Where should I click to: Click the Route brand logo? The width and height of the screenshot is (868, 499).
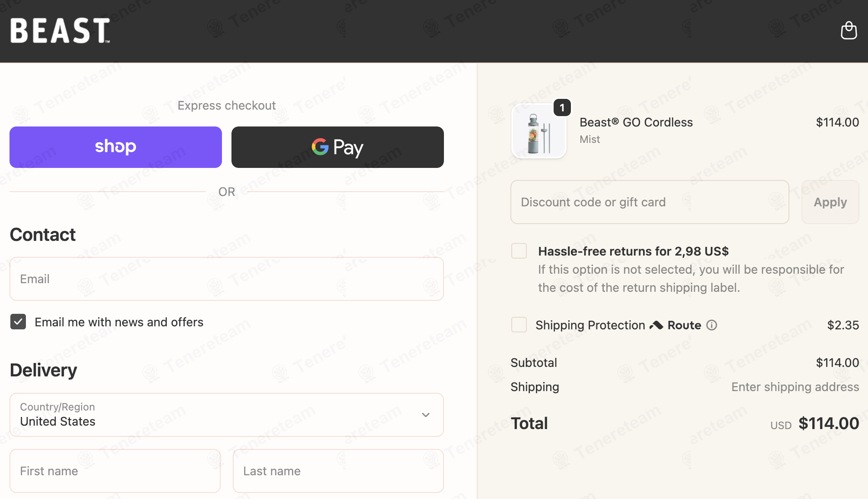coord(675,325)
